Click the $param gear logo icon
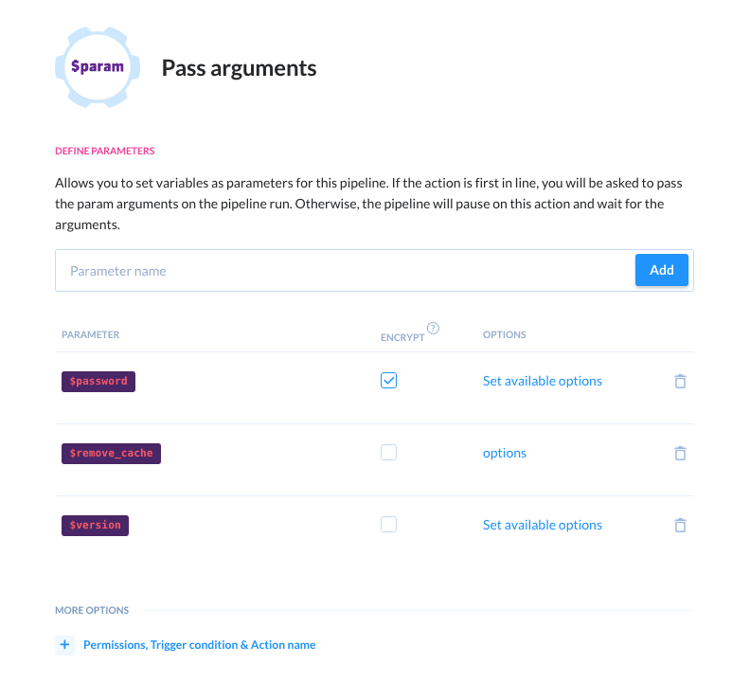Viewport: 750px width, 700px height. point(97,68)
